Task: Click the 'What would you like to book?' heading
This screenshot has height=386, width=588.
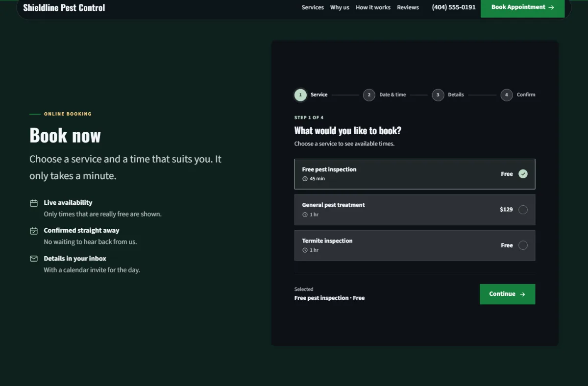Action: pos(347,131)
